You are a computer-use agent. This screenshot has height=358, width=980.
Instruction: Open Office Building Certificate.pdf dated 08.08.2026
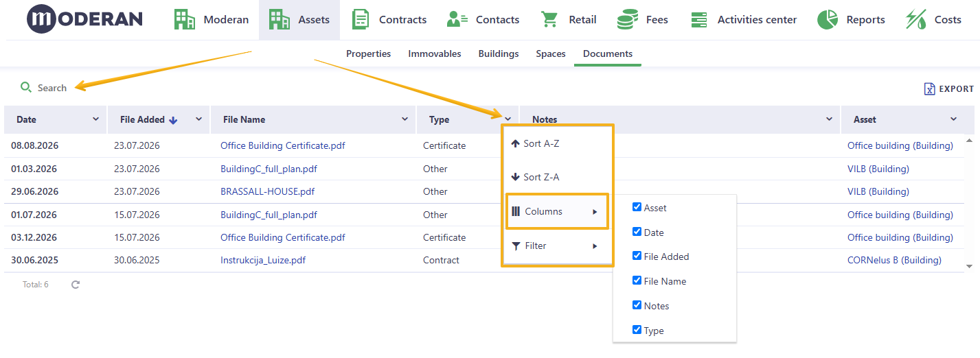click(283, 145)
